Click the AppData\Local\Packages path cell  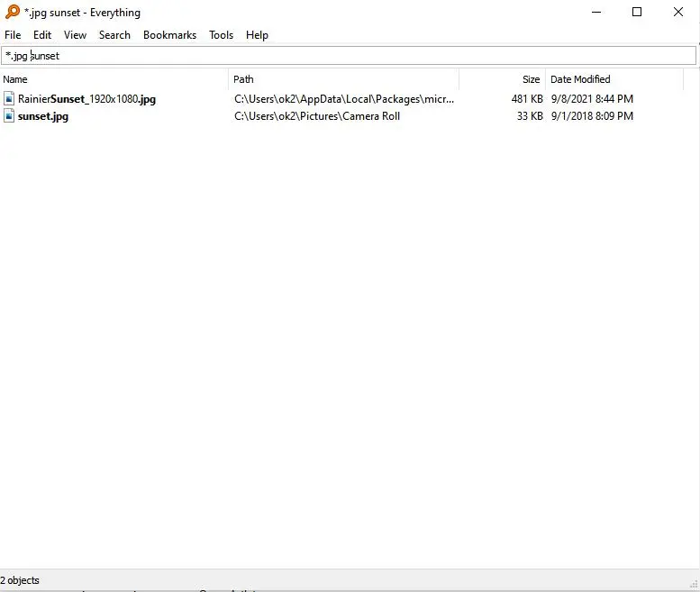[344, 99]
